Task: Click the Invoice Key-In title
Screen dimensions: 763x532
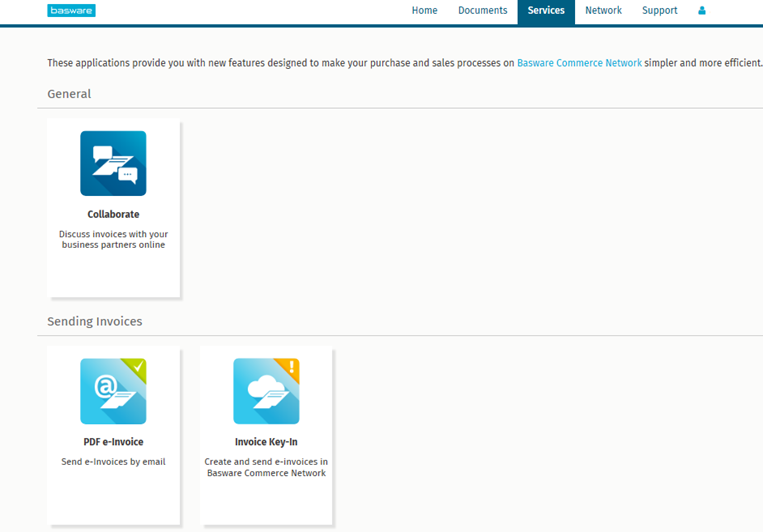Action: (x=266, y=442)
